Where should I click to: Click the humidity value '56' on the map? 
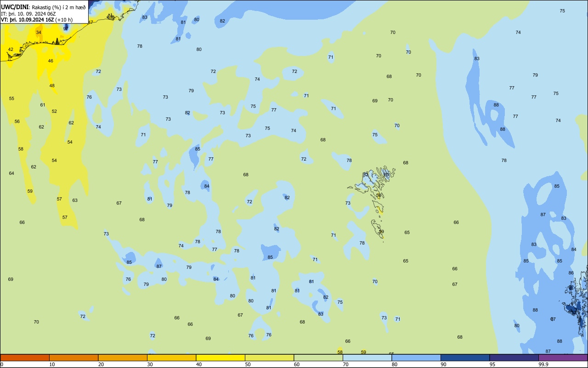pyautogui.click(x=17, y=121)
